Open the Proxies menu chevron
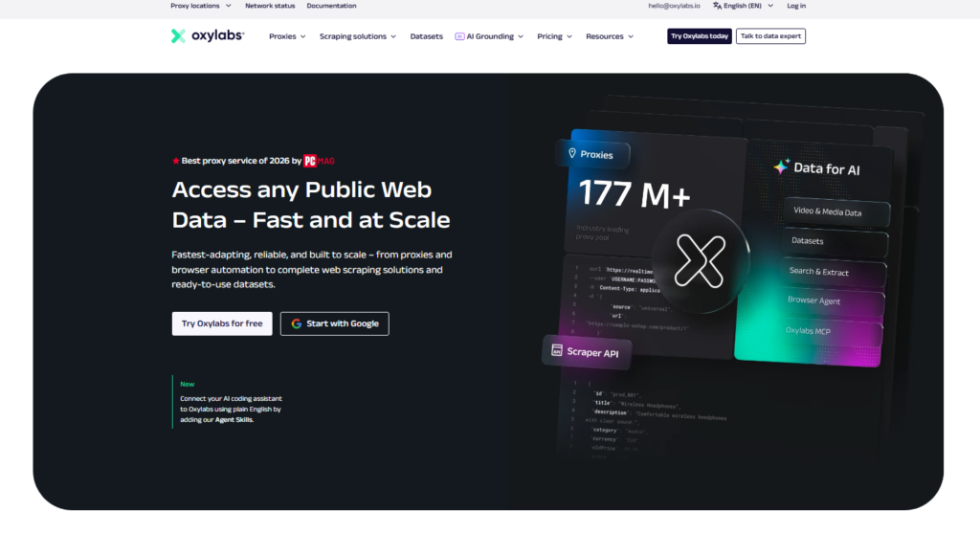This screenshot has height=534, width=980. coord(303,36)
